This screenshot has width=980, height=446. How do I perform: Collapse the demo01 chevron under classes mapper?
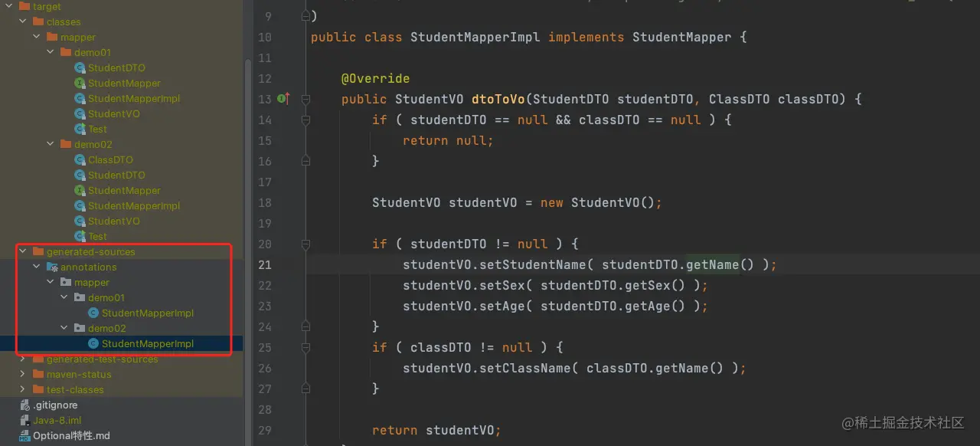[x=51, y=52]
